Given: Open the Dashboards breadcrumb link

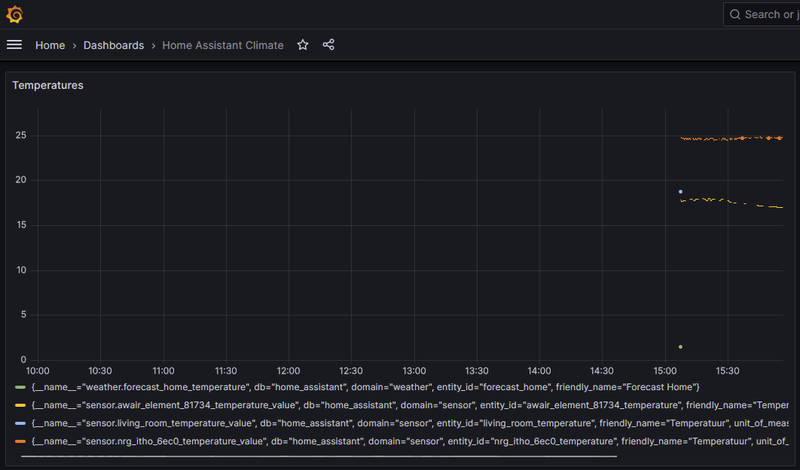Looking at the screenshot, I should 113,45.
